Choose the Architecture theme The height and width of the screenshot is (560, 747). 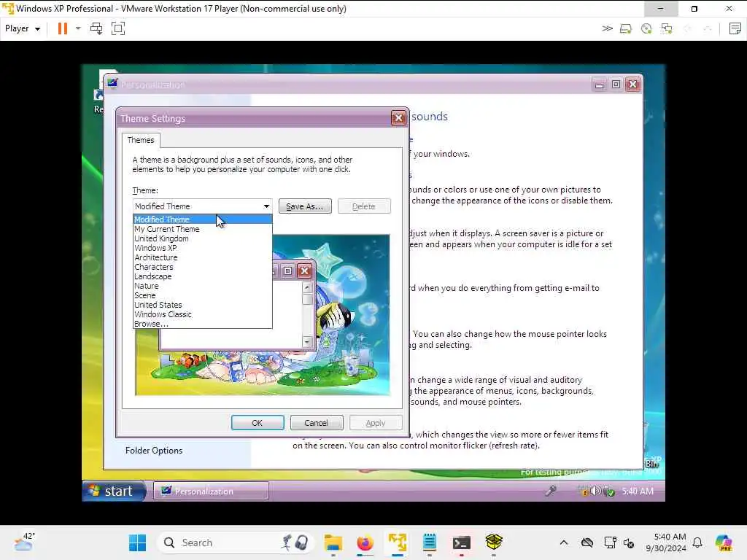203,257
